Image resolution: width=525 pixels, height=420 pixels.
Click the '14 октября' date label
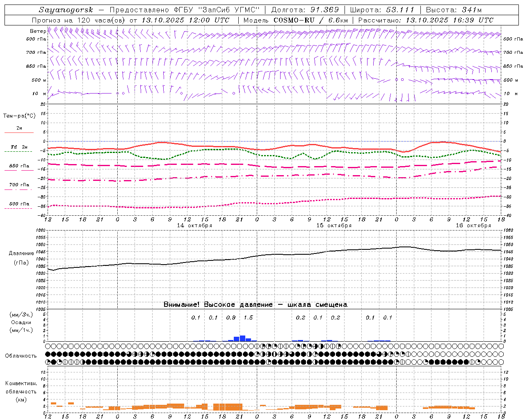click(x=194, y=226)
